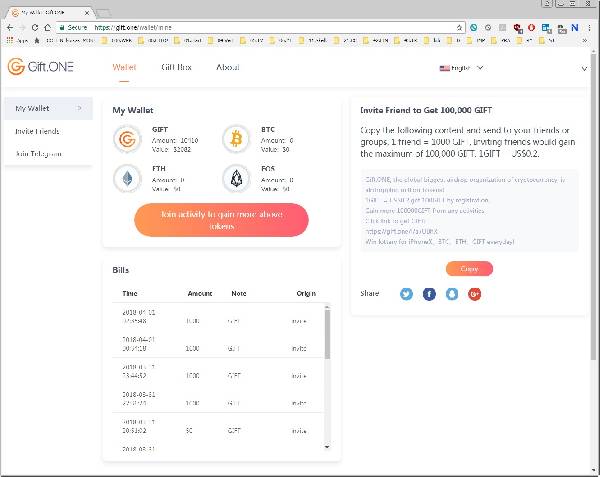Screen dimensions: 600x477
Task: Go to browser home page icon
Action: click(47, 28)
